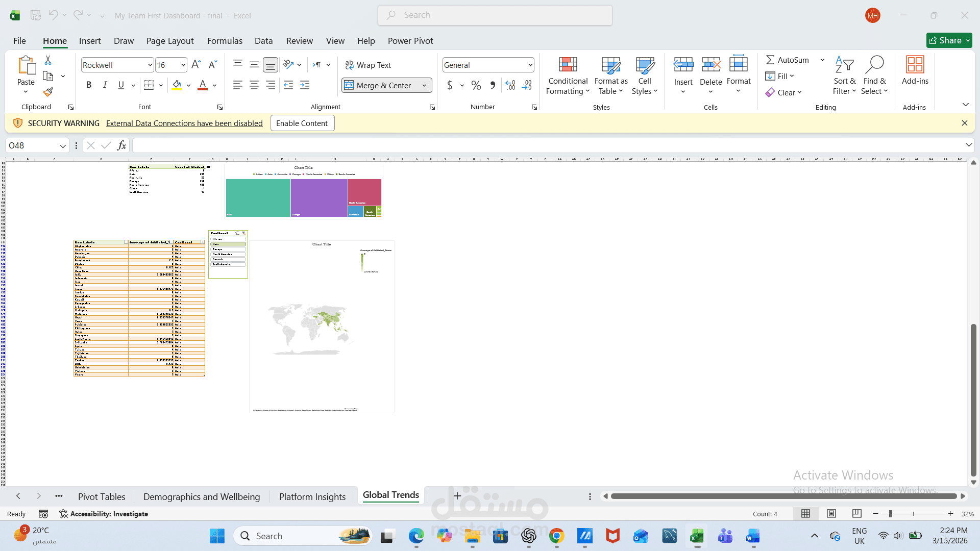Toggle Italic formatting

[x=105, y=85]
